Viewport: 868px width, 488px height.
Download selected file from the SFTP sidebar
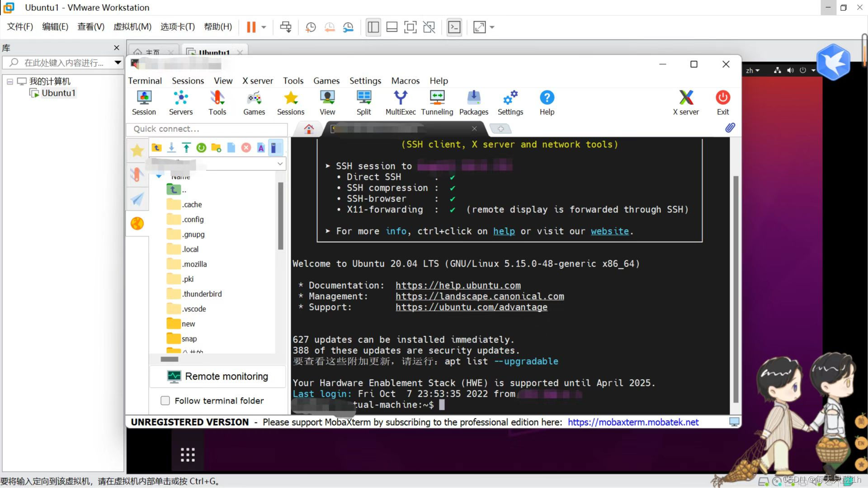171,148
